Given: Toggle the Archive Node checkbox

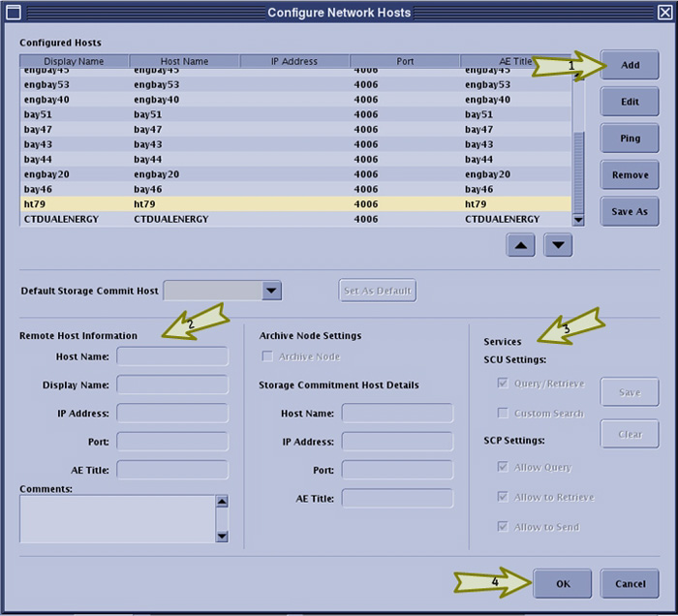Looking at the screenshot, I should point(268,356).
